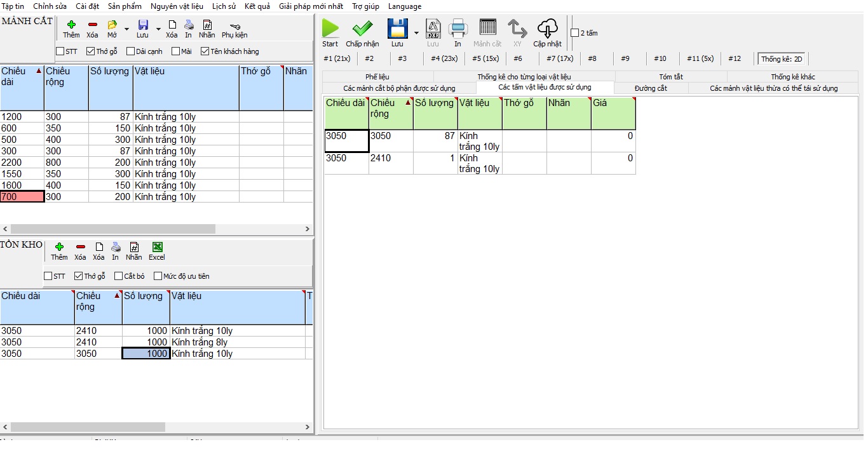Click the Excel export icon in TỒN KHO

click(x=157, y=247)
